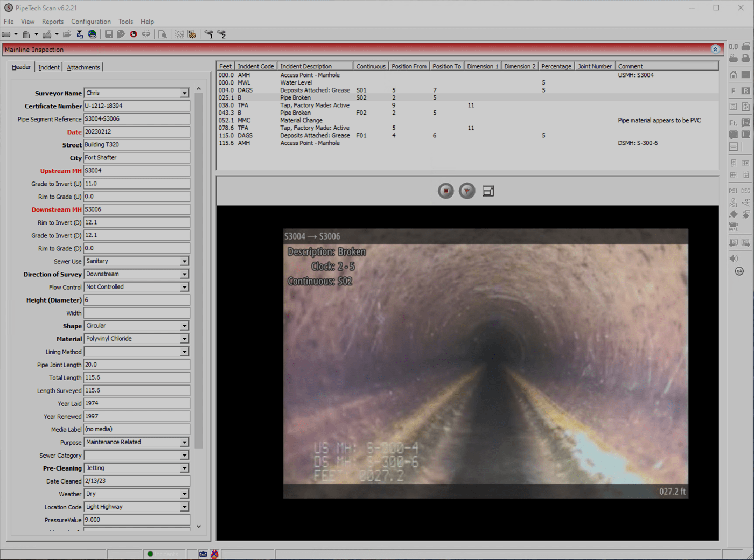
Task: Click the header form scrollbar down arrow
Action: coord(199,526)
